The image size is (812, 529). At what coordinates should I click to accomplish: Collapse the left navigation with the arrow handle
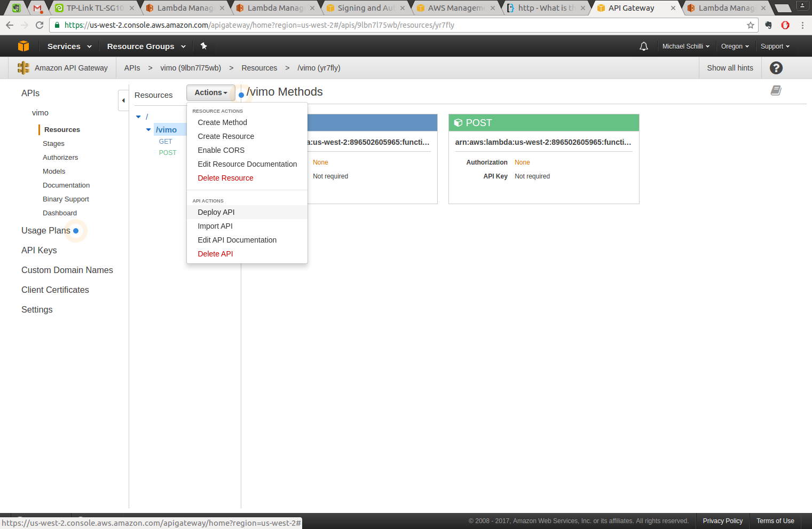123,100
